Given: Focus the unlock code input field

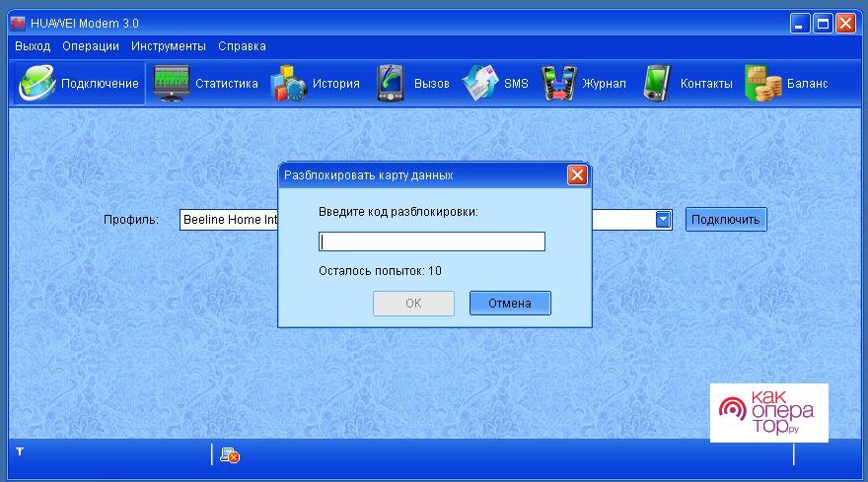Looking at the screenshot, I should (432, 241).
